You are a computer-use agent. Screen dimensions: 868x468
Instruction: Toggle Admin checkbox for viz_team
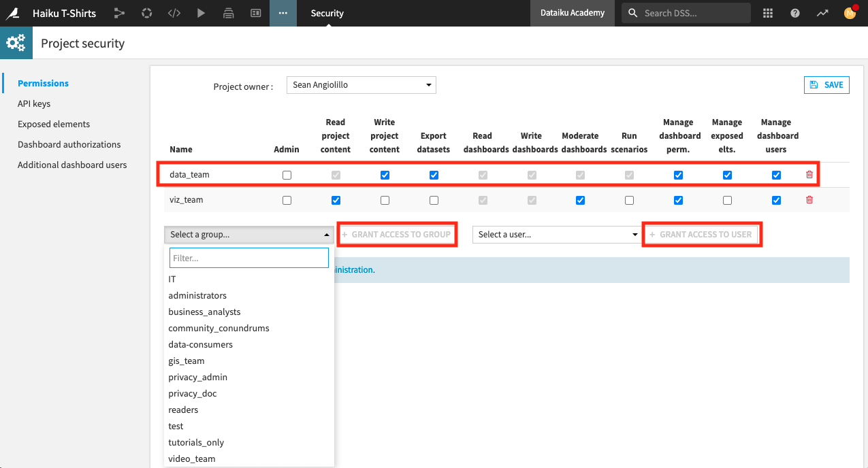287,200
